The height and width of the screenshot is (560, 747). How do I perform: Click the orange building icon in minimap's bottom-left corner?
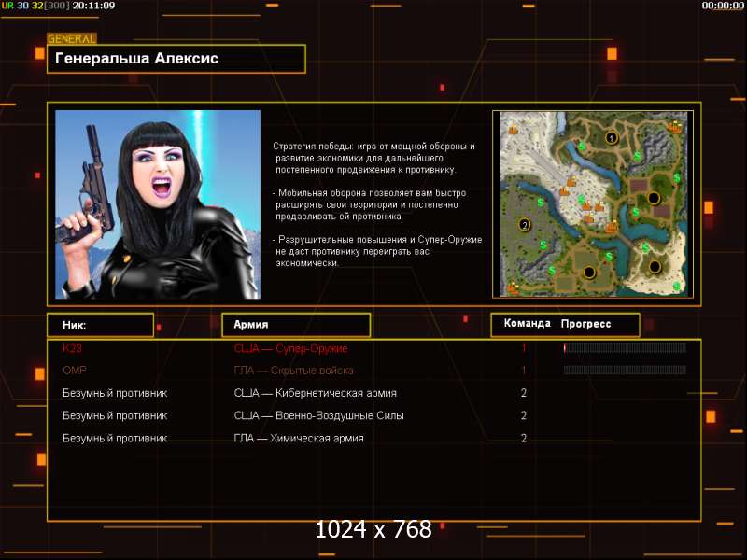[512, 287]
